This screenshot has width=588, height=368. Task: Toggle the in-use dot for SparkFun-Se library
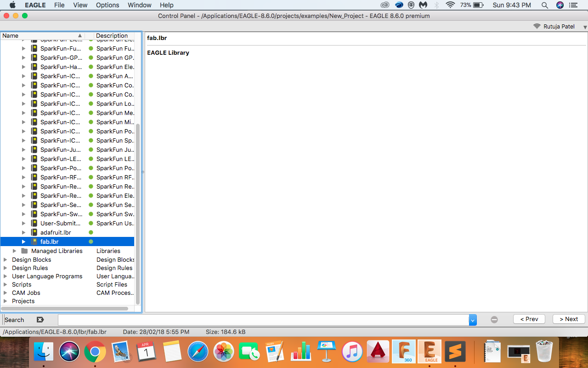91,205
